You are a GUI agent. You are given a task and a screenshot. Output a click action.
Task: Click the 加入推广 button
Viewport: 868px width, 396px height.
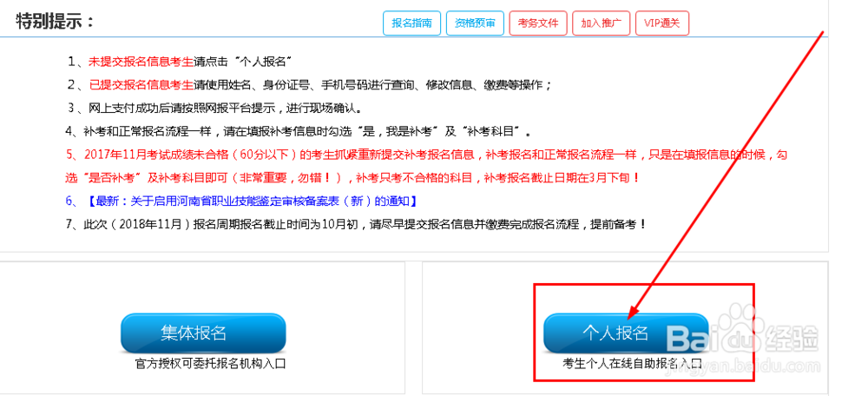click(602, 23)
